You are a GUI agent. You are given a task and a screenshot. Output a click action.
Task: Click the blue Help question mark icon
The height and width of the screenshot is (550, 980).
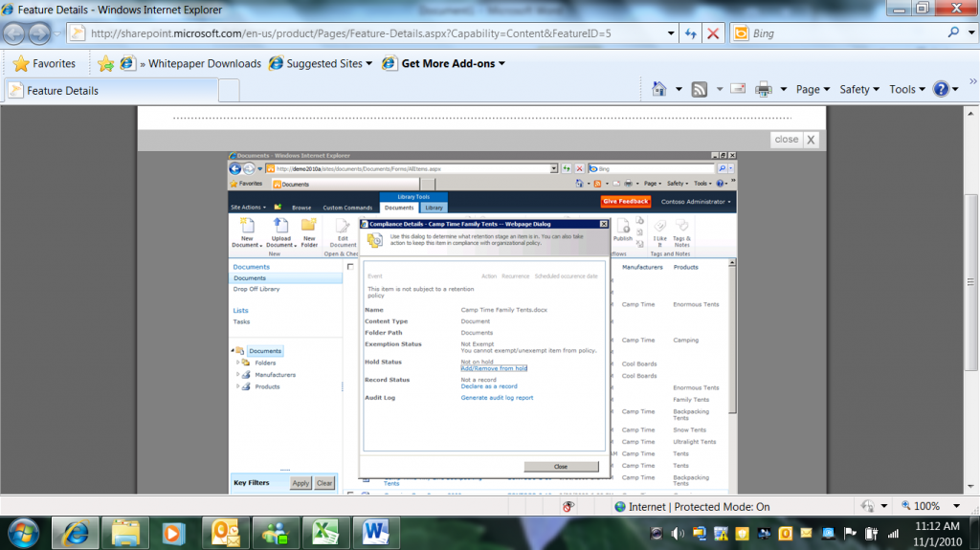click(x=941, y=89)
